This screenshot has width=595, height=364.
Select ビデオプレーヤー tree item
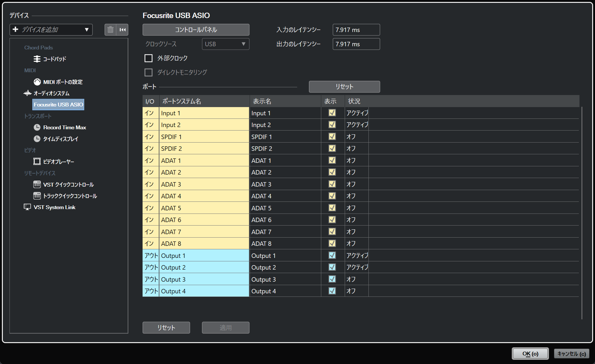point(59,162)
